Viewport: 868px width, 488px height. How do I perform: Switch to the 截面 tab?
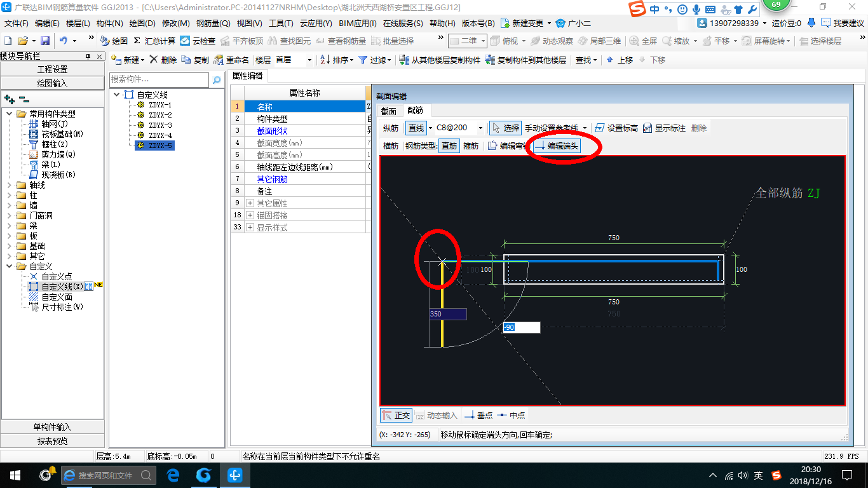(x=388, y=111)
